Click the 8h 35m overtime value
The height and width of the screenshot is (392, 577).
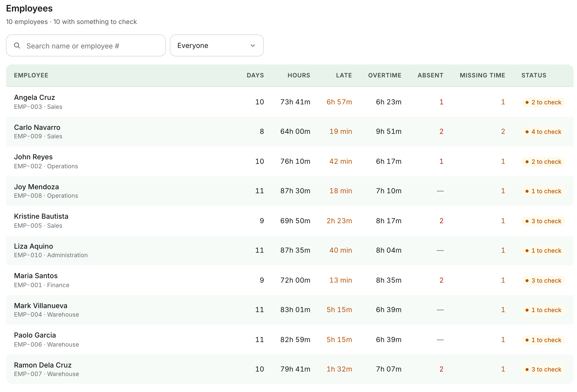[x=389, y=280]
